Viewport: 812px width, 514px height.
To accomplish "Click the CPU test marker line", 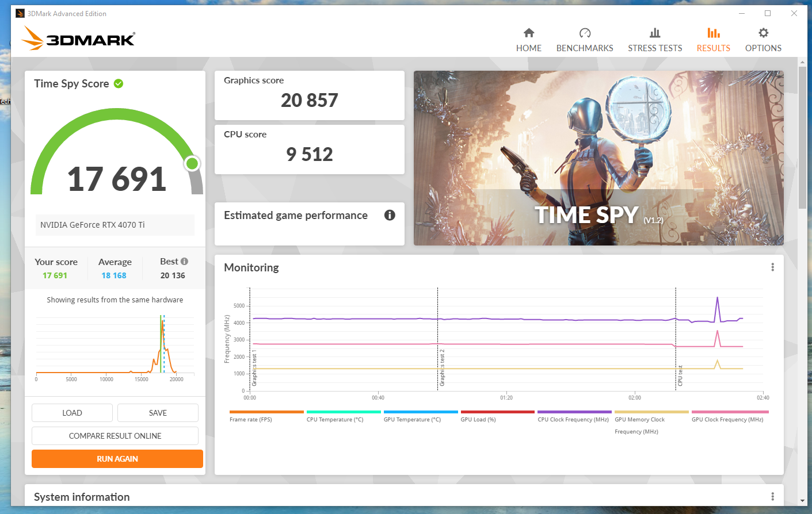I will tap(676, 339).
